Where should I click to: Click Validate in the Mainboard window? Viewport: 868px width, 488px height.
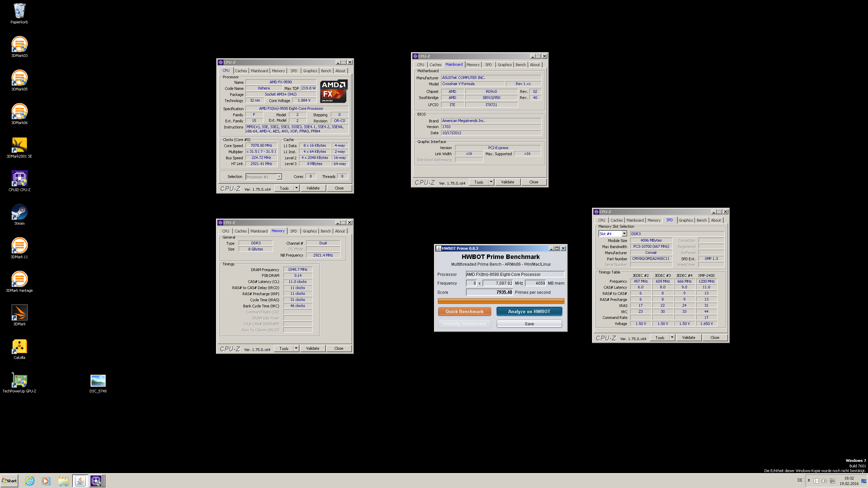[x=508, y=182]
